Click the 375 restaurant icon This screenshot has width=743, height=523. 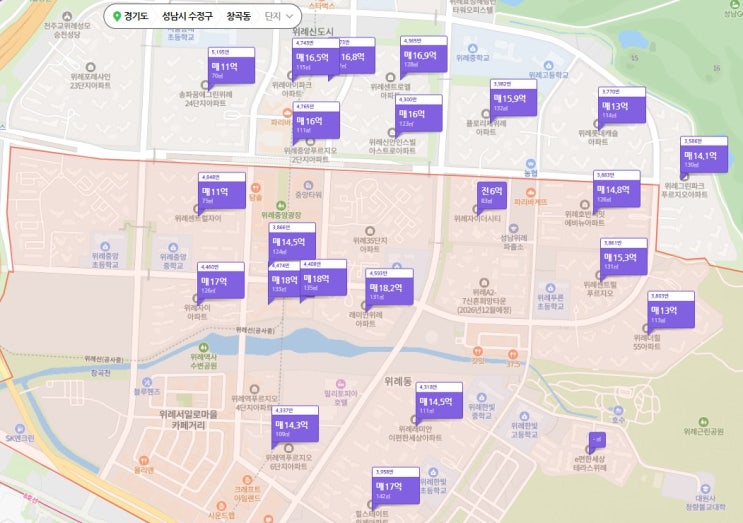point(513,354)
